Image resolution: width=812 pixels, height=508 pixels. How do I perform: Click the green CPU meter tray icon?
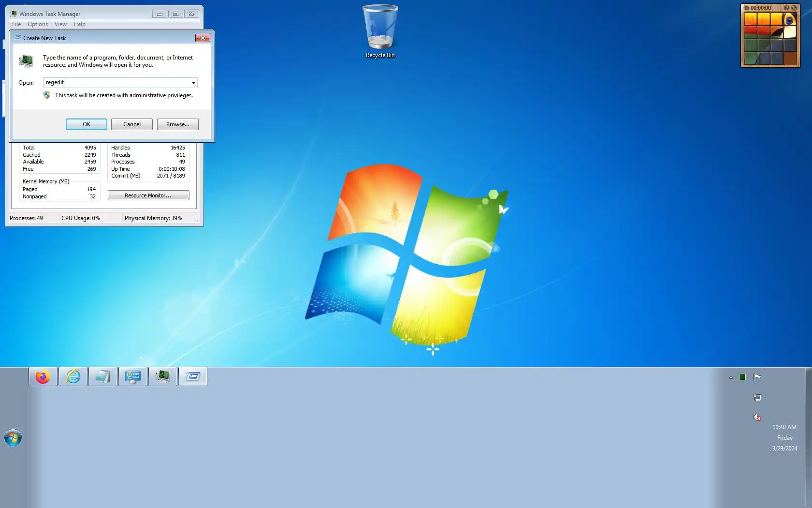tap(743, 377)
